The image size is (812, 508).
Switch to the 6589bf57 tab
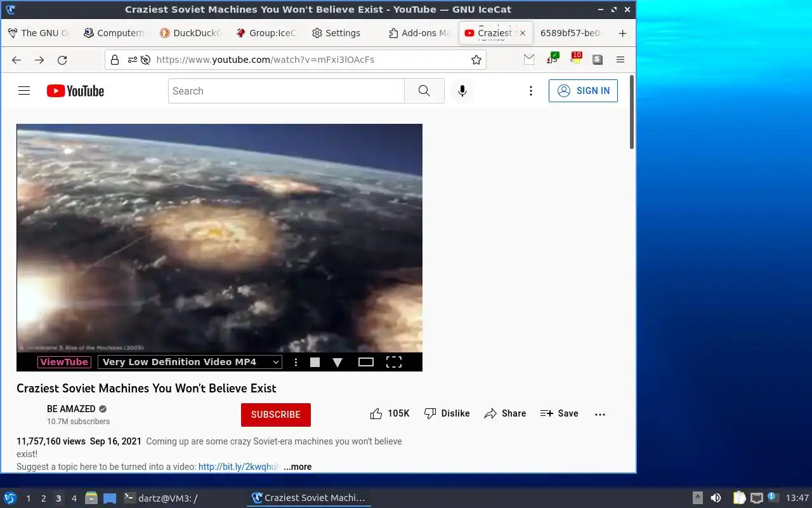click(x=572, y=33)
